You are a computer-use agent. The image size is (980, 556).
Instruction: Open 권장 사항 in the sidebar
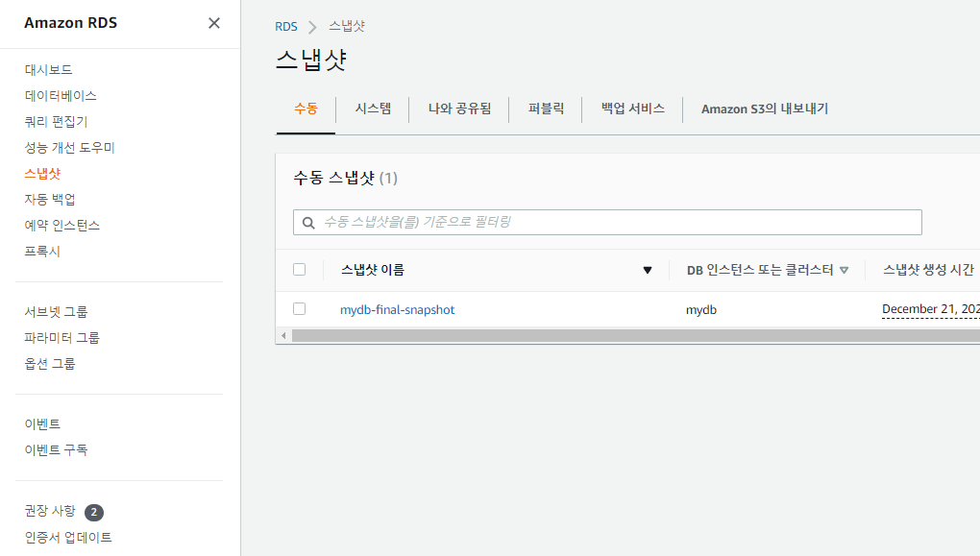coord(50,511)
